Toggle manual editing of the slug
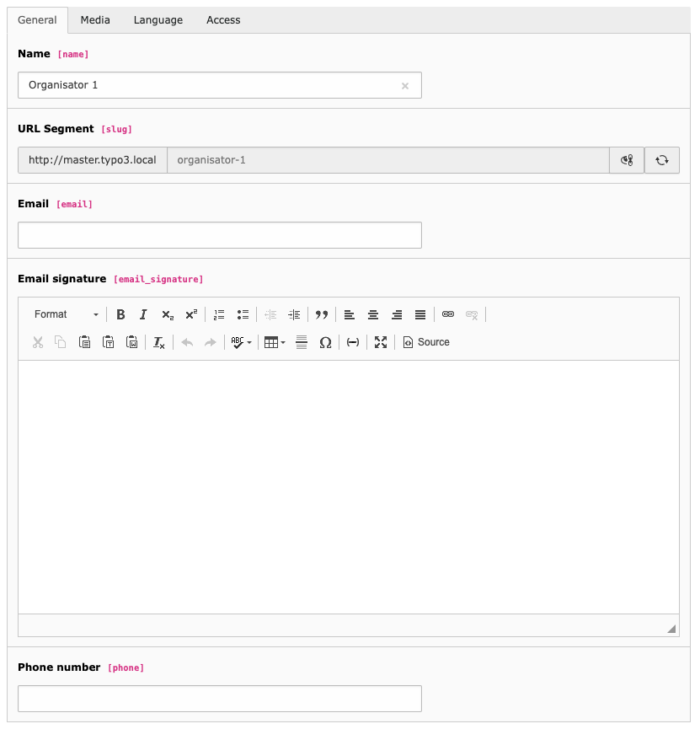 [x=627, y=160]
